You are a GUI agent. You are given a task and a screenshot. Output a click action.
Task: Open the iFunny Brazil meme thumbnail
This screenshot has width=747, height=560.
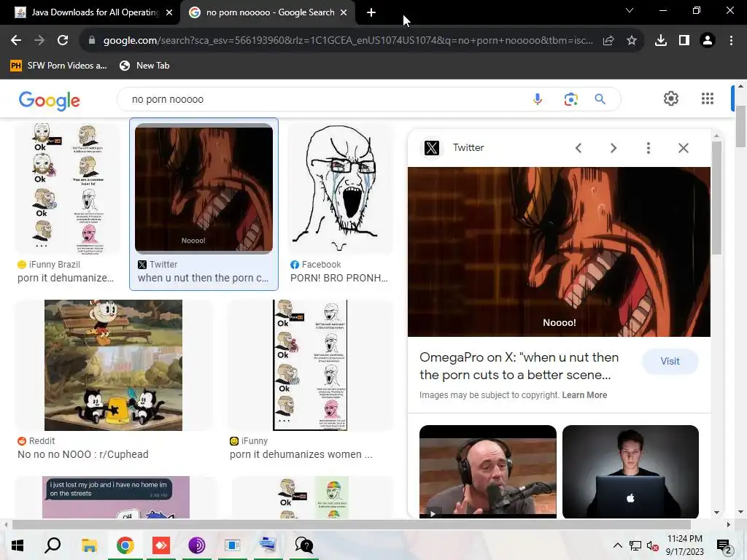67,189
